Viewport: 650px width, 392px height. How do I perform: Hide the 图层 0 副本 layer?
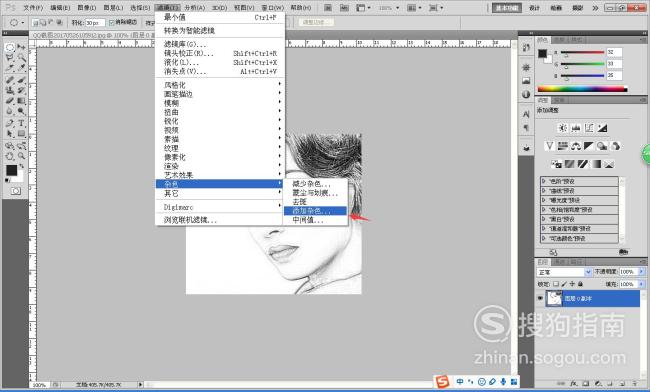[540, 298]
